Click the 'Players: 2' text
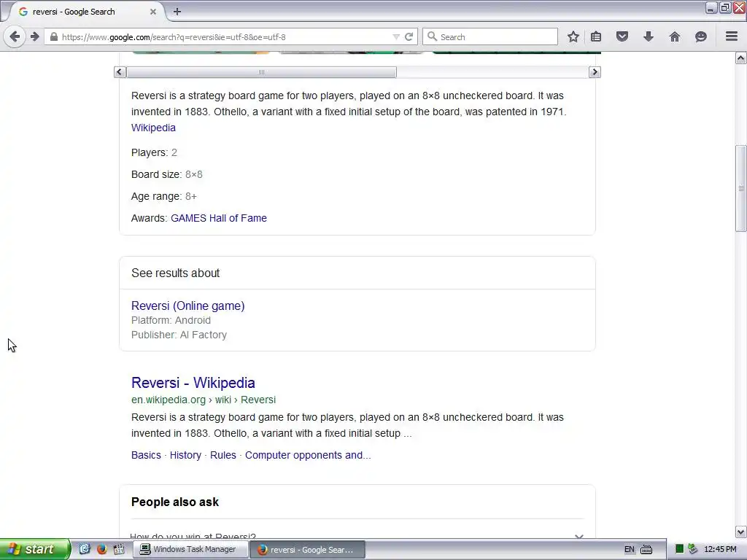The height and width of the screenshot is (560, 747). pyautogui.click(x=154, y=152)
